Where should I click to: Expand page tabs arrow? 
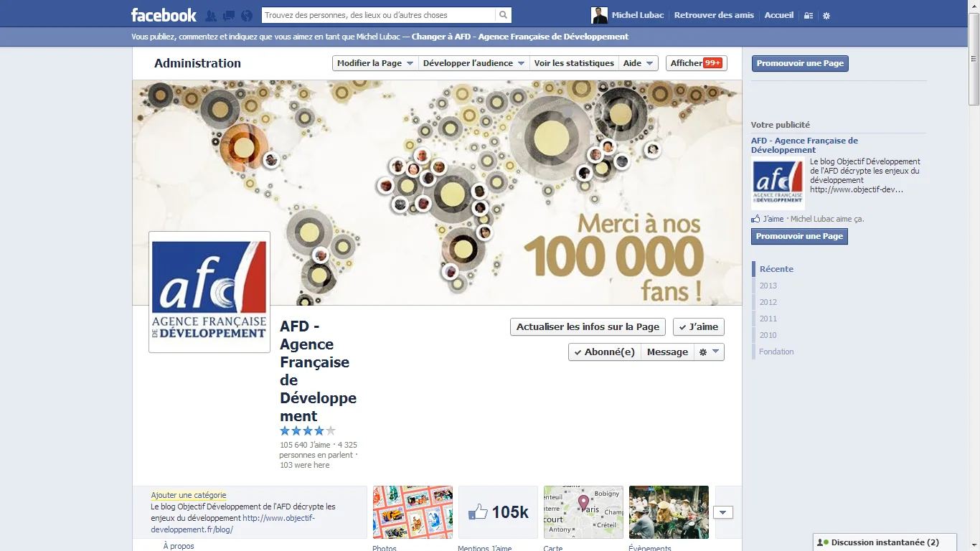coord(723,512)
